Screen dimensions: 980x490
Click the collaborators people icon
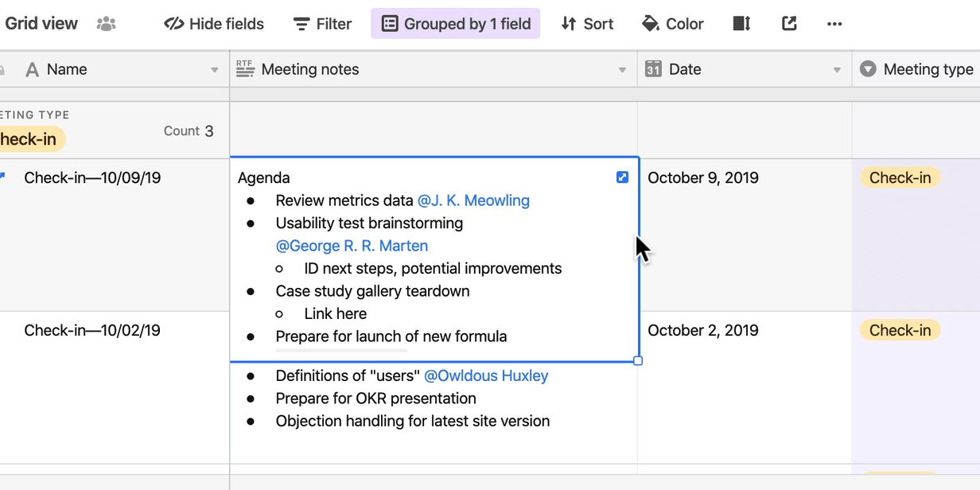tap(106, 24)
